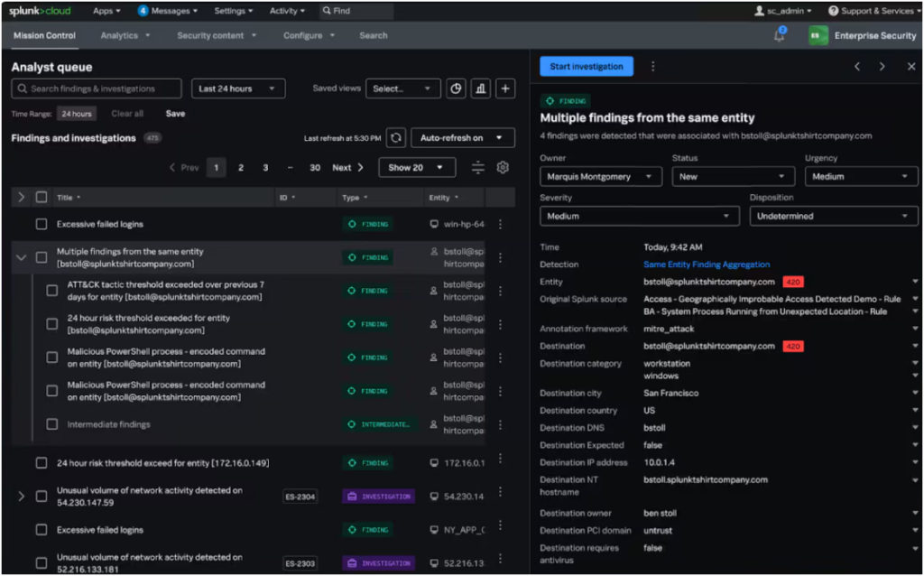Open table settings via the gear icon
Screen dimensions: 924x576
(503, 167)
